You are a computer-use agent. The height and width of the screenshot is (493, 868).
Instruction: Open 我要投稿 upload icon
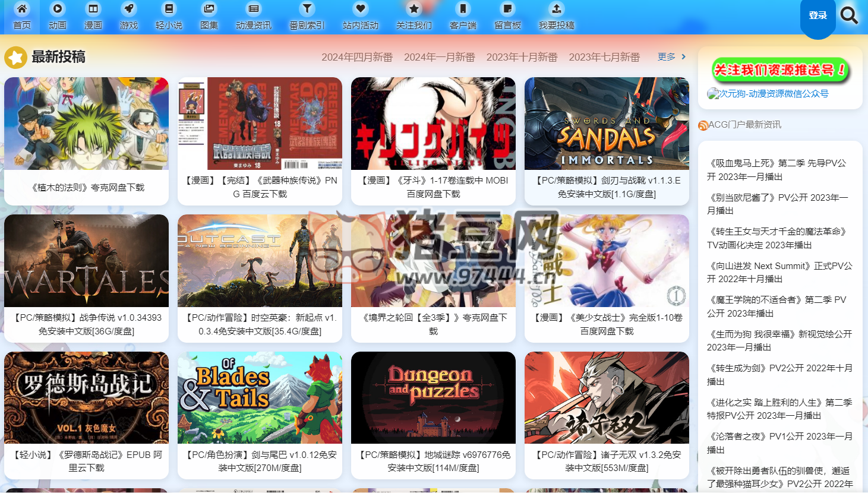(557, 9)
